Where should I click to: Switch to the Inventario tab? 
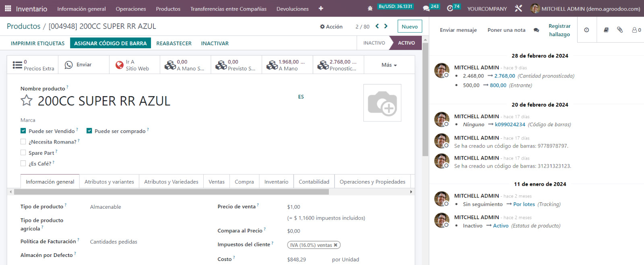click(276, 182)
